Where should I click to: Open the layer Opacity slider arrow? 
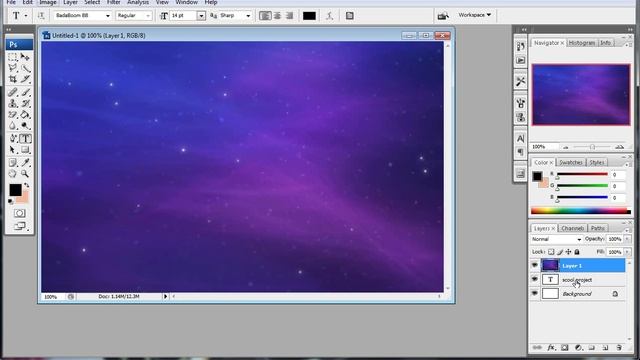[627, 239]
